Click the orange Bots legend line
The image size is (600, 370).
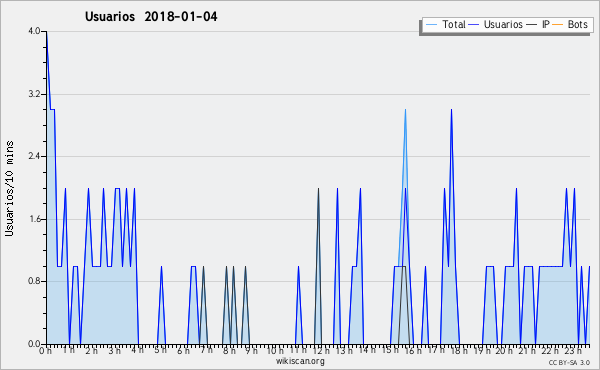coord(558,25)
